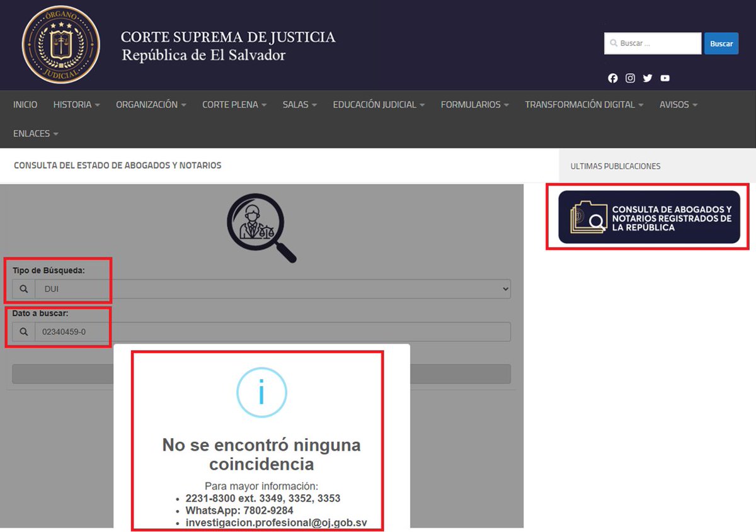Click the lawyer magnifying glass illustration
The width and height of the screenshot is (756, 532).
pos(261,227)
